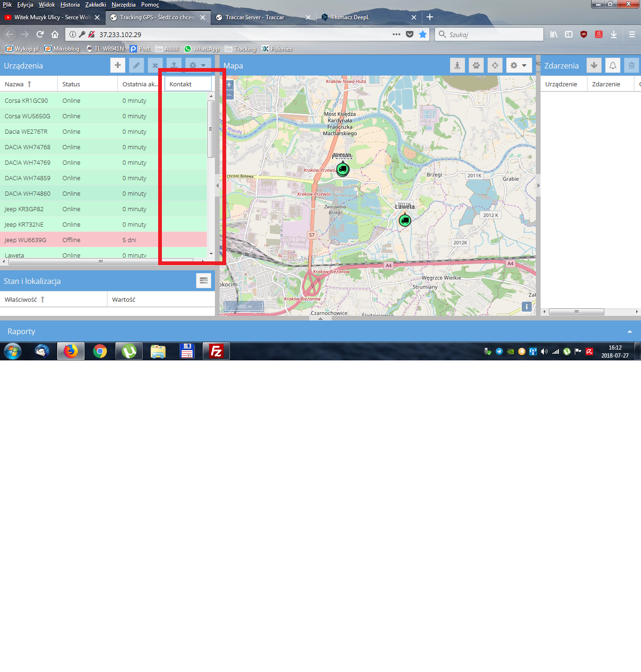Open the Tracking bookmarks folder
Viewport: 641px width, 672px height.
coord(240,49)
